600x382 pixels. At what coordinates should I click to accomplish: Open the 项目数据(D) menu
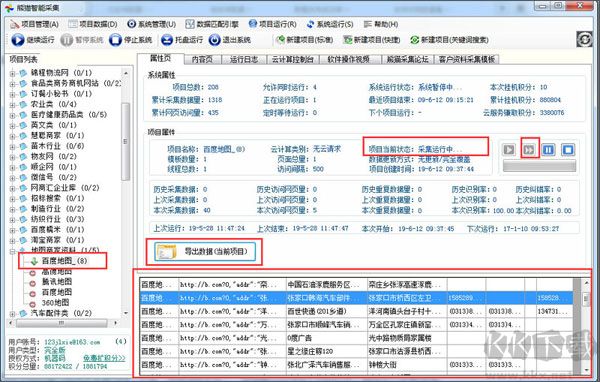93,24
